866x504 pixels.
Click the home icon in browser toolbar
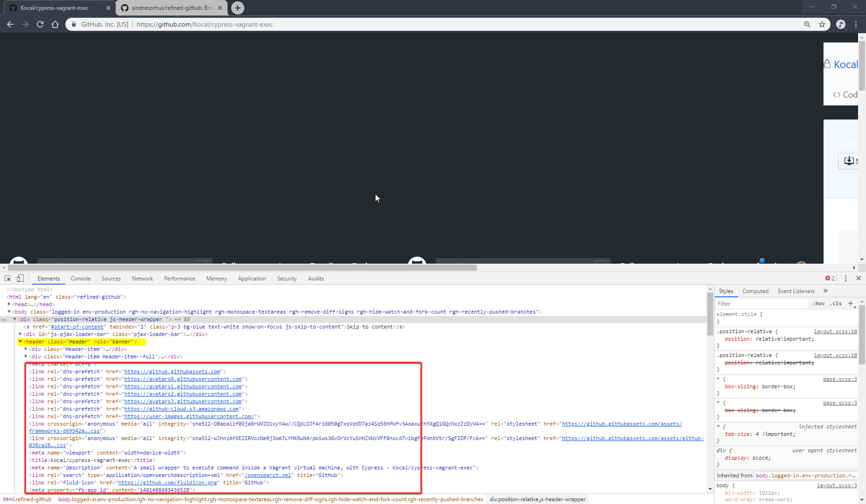click(x=55, y=24)
